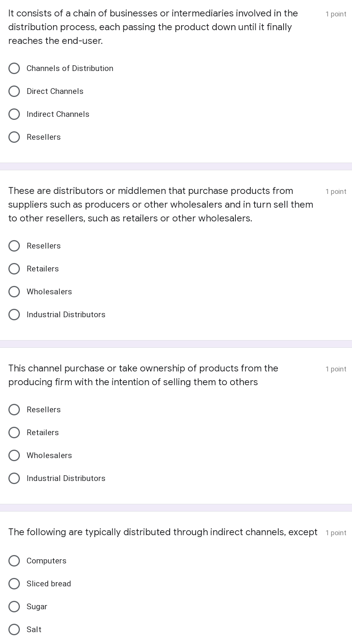Click the Computers option label
Image resolution: width=352 pixels, height=644 pixels.
(x=46, y=561)
